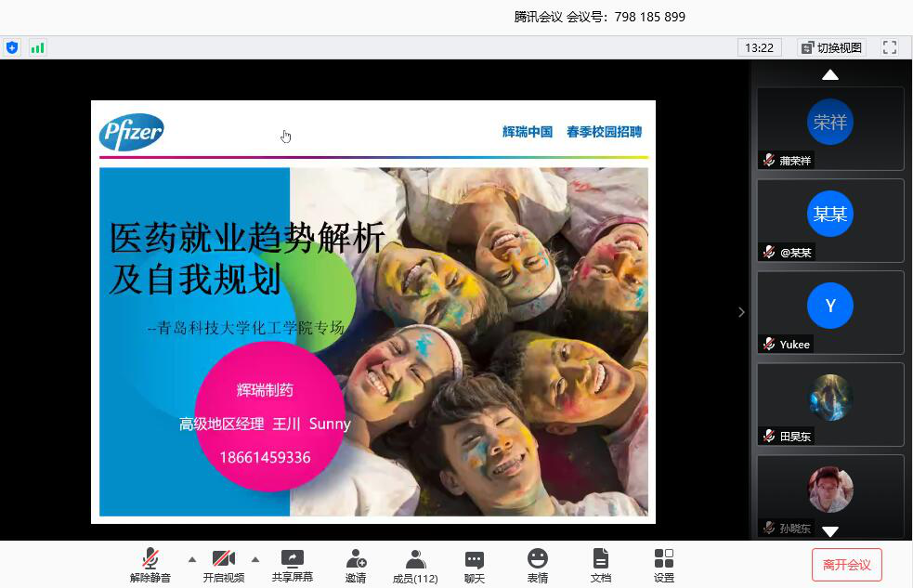Click 辉瑞中国 text on the slide
The width and height of the screenshot is (913, 588).
(528, 132)
